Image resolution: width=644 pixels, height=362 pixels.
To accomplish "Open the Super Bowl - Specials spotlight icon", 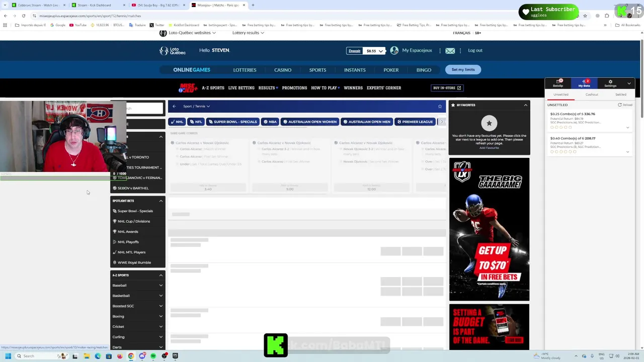I will pos(115,211).
